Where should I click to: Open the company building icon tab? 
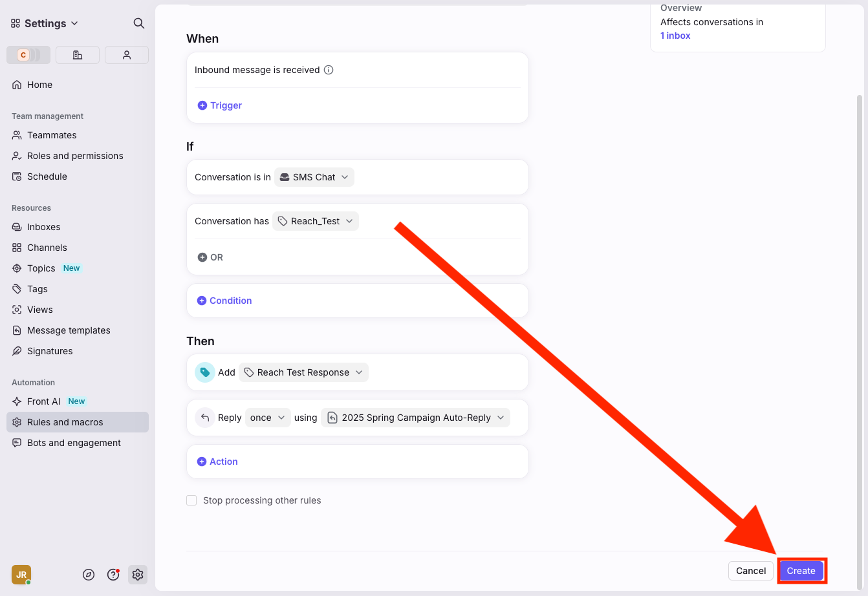click(x=78, y=55)
